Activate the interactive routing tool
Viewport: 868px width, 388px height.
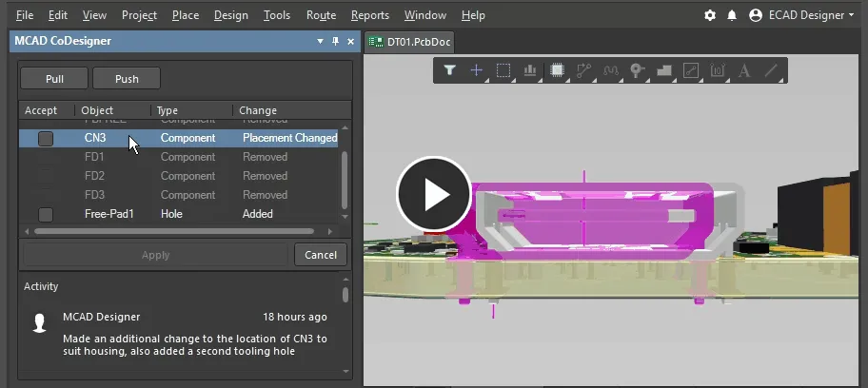coord(583,70)
